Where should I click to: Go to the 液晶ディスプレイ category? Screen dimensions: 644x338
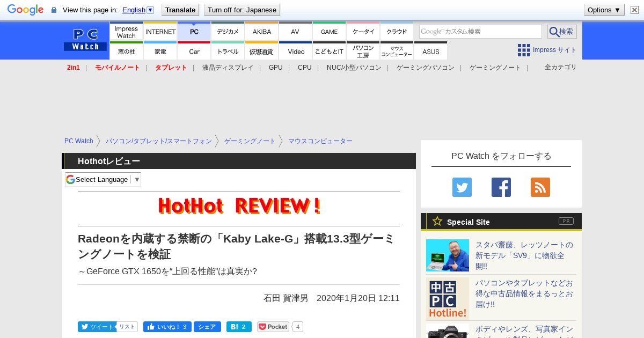tap(228, 68)
